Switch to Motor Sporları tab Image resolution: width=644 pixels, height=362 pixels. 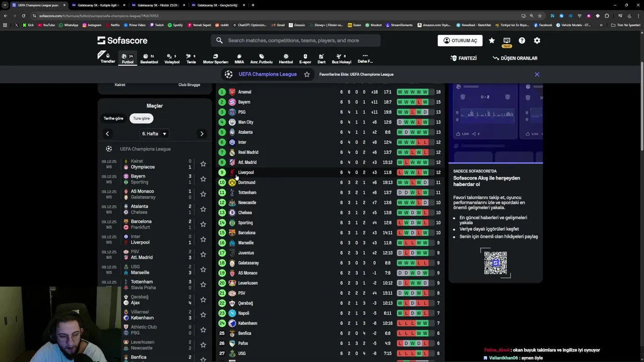(215, 59)
